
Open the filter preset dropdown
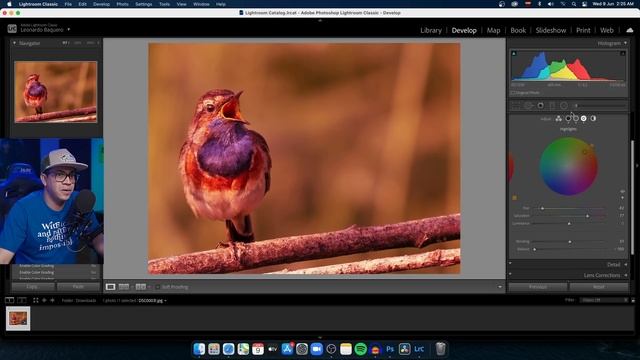click(605, 300)
